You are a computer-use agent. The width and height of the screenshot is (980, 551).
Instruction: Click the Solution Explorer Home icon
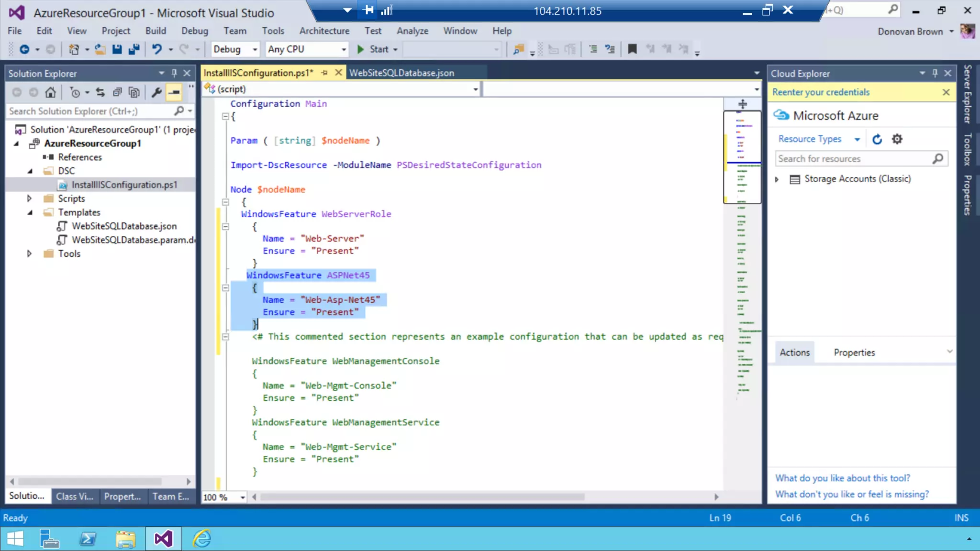tap(50, 92)
